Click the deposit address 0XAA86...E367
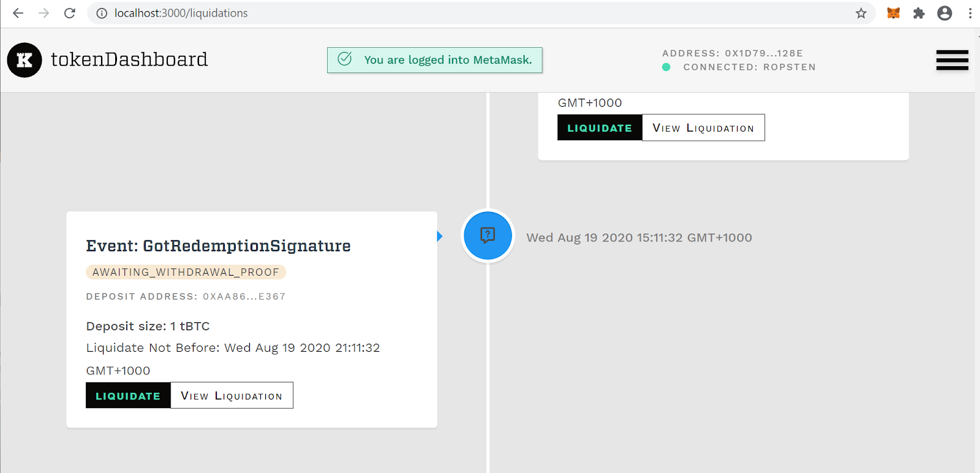This screenshot has width=980, height=473. click(x=244, y=297)
